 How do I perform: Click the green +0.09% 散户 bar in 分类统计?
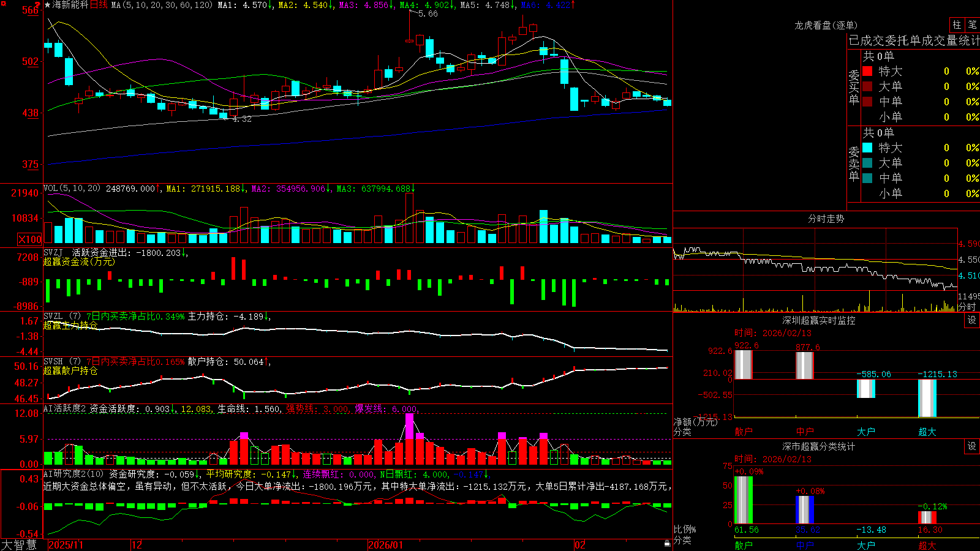click(744, 500)
